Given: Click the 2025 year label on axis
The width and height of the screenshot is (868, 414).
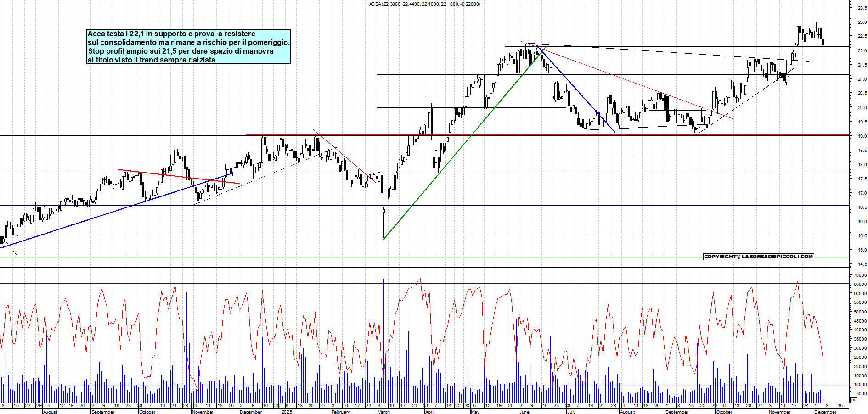Looking at the screenshot, I should pos(286,412).
